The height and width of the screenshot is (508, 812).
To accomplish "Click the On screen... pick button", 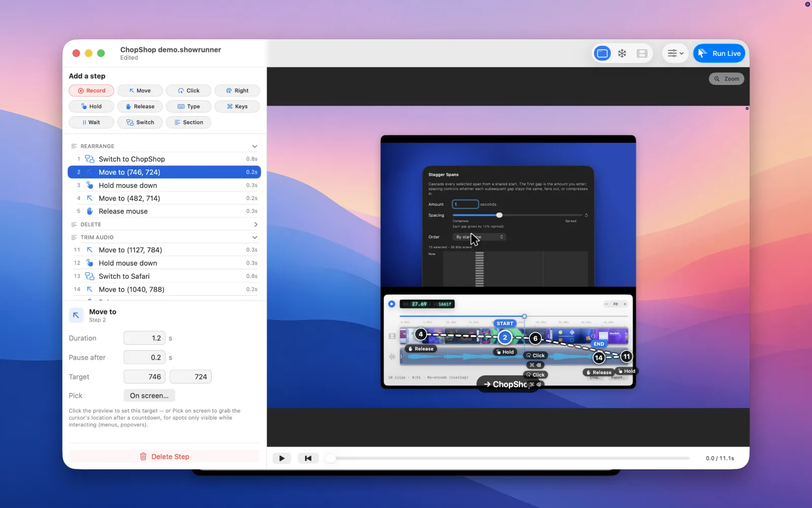I will (149, 396).
